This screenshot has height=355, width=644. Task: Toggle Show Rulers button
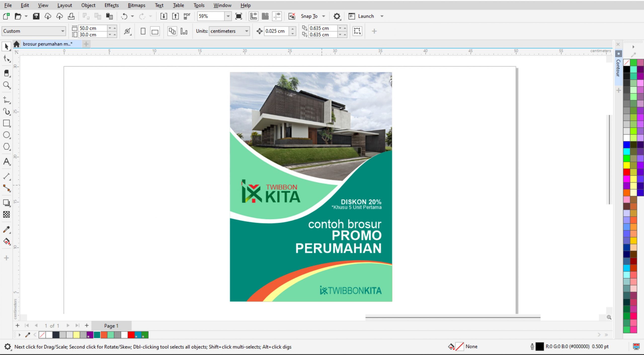(254, 16)
